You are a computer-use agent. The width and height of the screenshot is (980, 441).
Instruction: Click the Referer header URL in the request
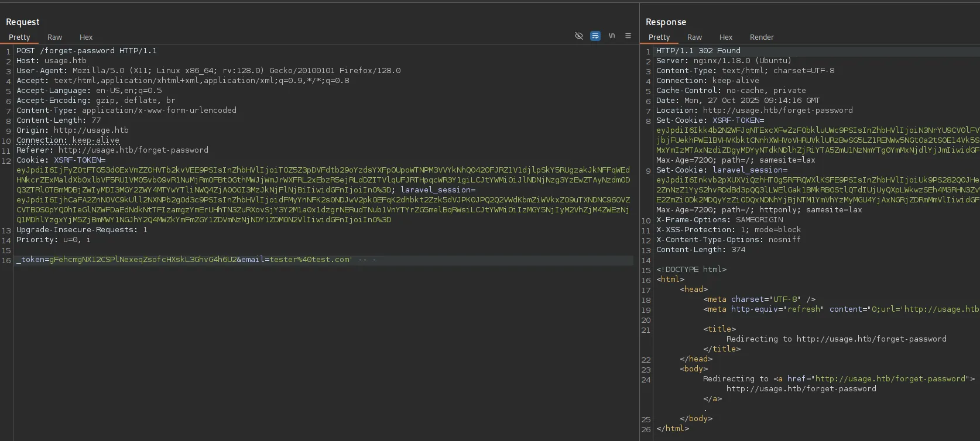(x=133, y=150)
